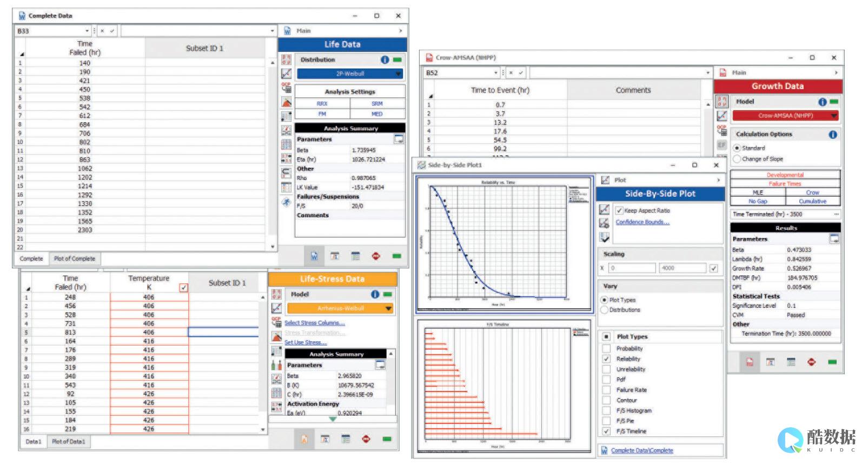Open the Set Use Stress link

click(306, 343)
